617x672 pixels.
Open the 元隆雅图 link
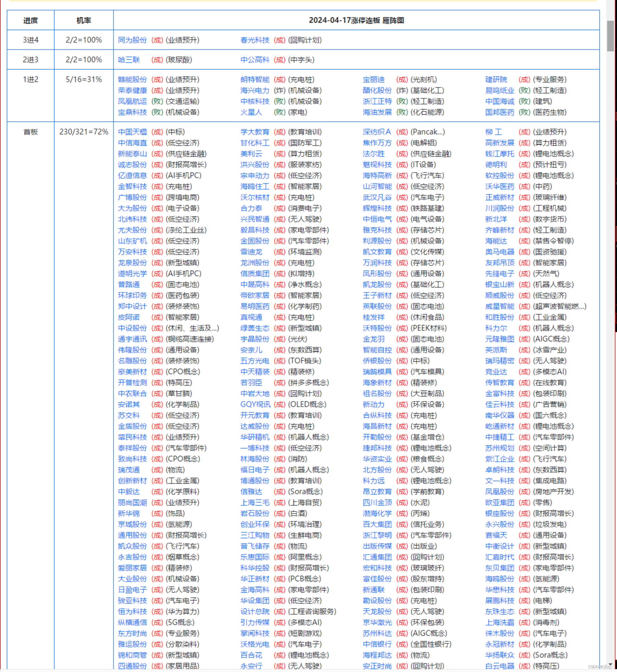pyautogui.click(x=500, y=339)
